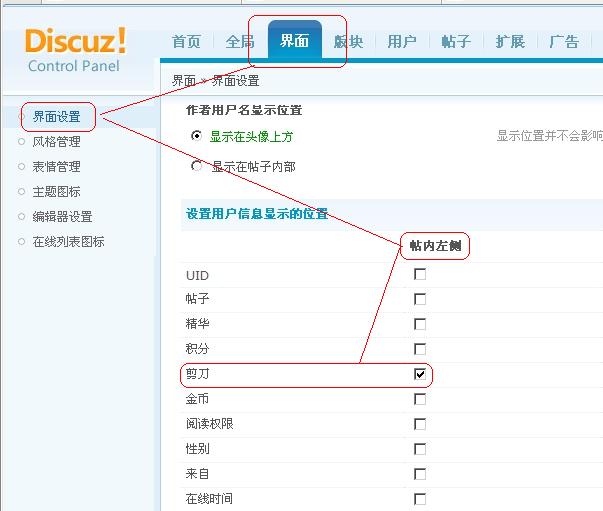Enable the 性别 checkbox
Image resolution: width=603 pixels, height=511 pixels.
point(420,449)
